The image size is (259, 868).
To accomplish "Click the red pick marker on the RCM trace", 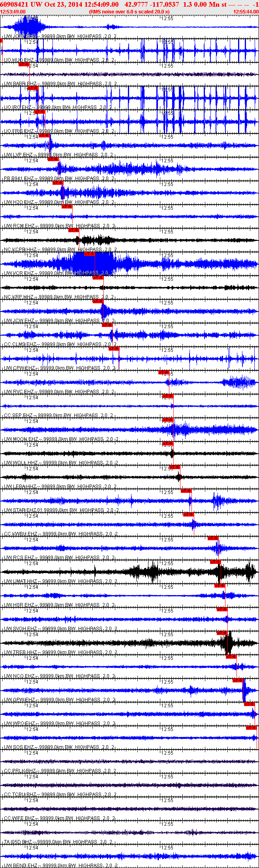I will click(67, 207).
